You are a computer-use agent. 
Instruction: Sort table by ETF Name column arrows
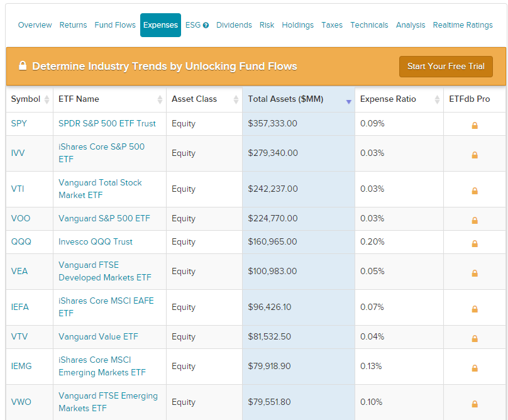click(160, 99)
